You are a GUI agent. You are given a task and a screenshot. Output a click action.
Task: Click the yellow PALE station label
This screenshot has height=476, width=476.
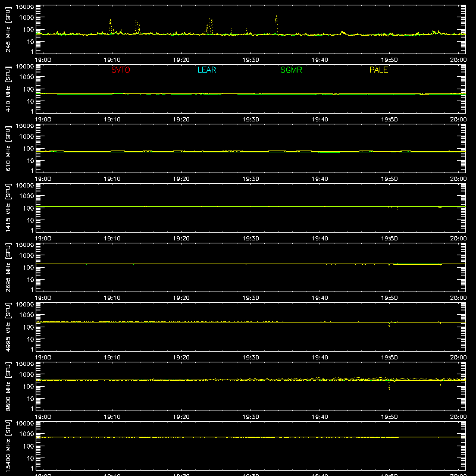(x=378, y=70)
